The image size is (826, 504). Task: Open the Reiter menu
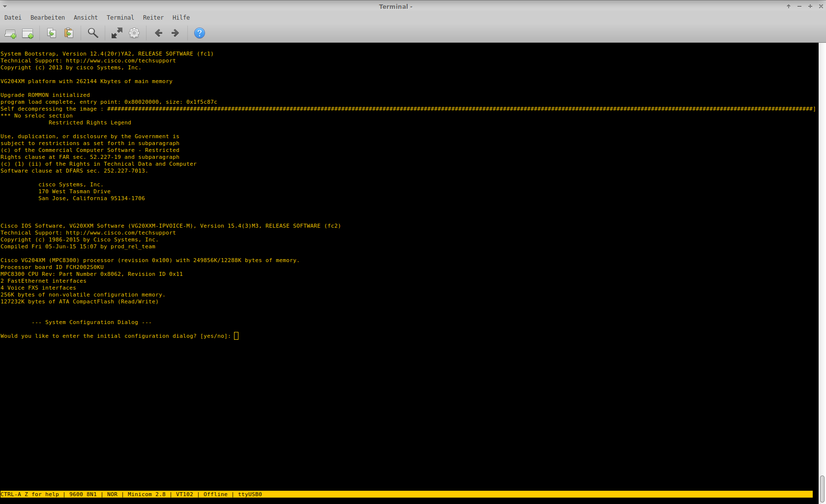[153, 18]
